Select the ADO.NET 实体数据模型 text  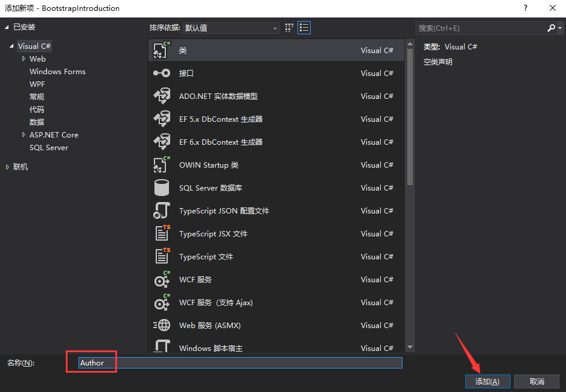[218, 96]
